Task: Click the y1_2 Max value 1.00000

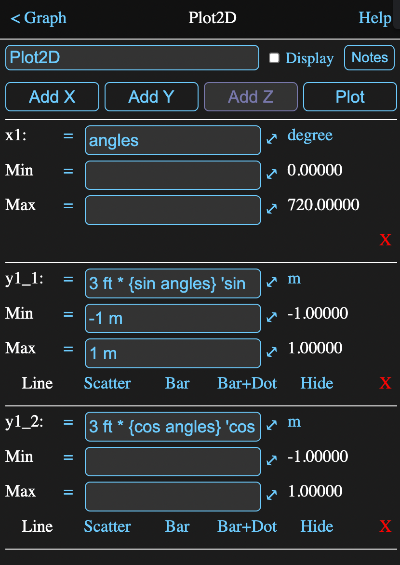Action: pos(315,491)
